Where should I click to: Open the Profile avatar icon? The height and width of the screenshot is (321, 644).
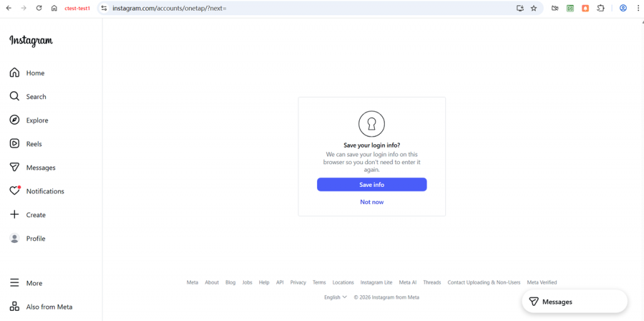click(x=14, y=239)
